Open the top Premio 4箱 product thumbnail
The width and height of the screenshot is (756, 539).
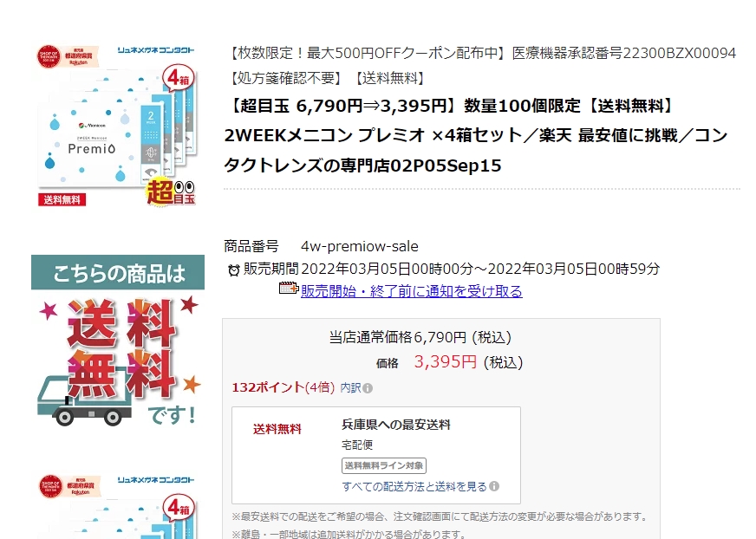pos(117,126)
